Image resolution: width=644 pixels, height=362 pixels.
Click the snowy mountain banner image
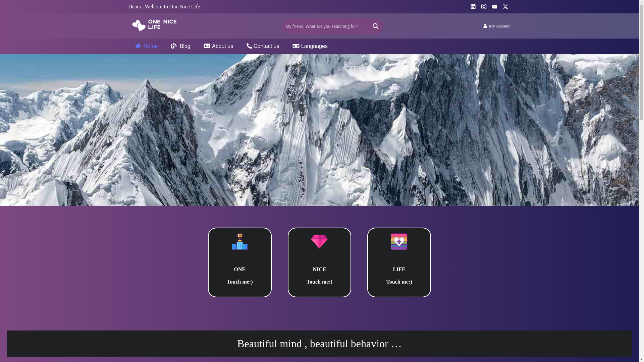point(319,130)
